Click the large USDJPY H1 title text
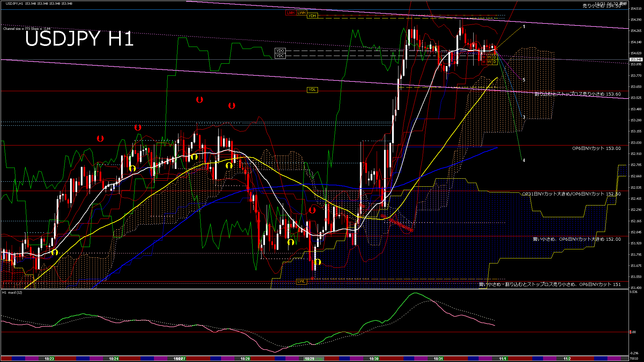Image resolution: width=644 pixels, height=362 pixels. [x=79, y=39]
